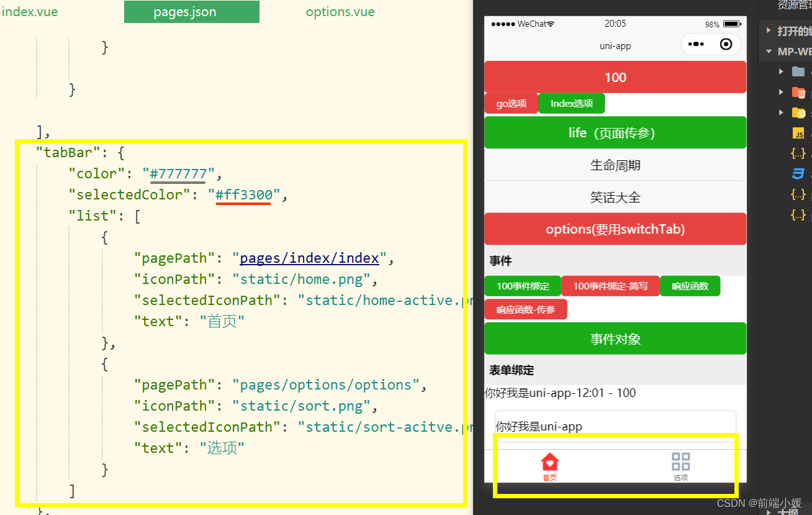Click the "首页" text value in code
This screenshot has height=515, width=812.
pyautogui.click(x=222, y=321)
